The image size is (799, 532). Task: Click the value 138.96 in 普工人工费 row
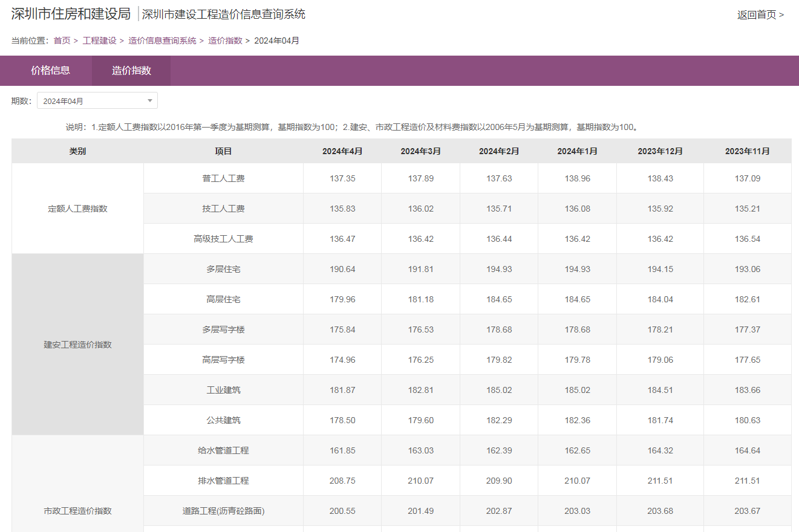pyautogui.click(x=577, y=178)
